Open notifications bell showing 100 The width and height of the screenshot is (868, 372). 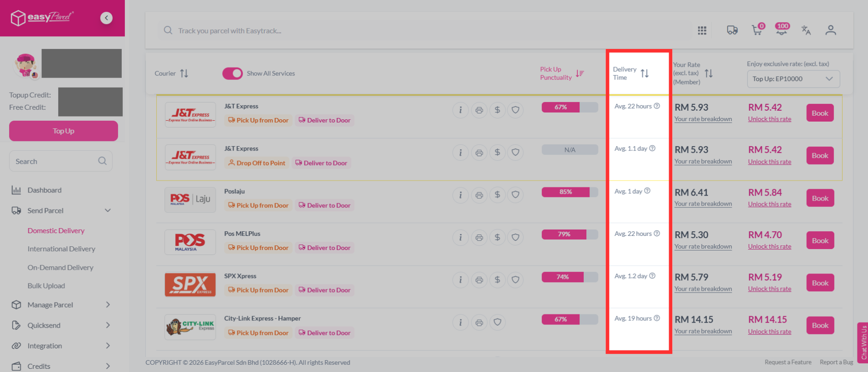coord(782,29)
